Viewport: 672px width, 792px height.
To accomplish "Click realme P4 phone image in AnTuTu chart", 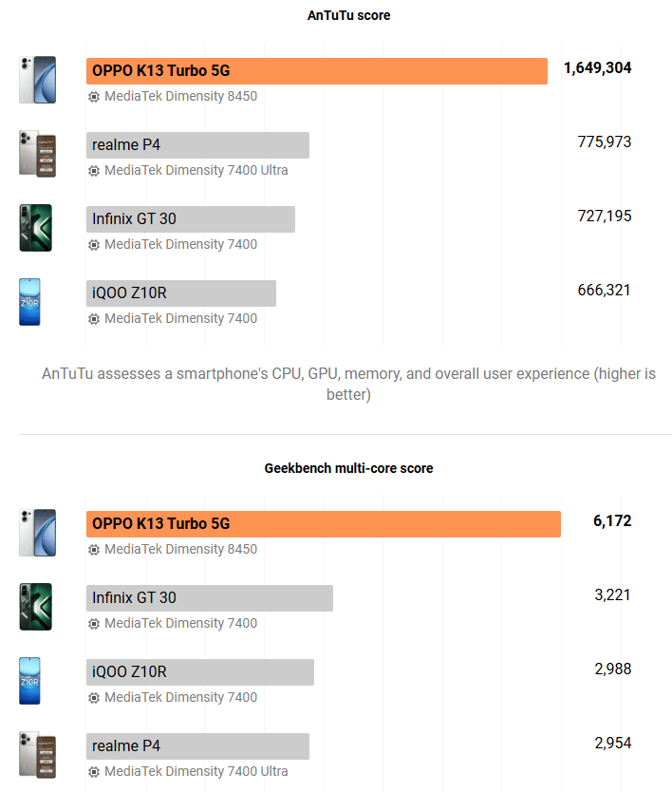I will (37, 154).
